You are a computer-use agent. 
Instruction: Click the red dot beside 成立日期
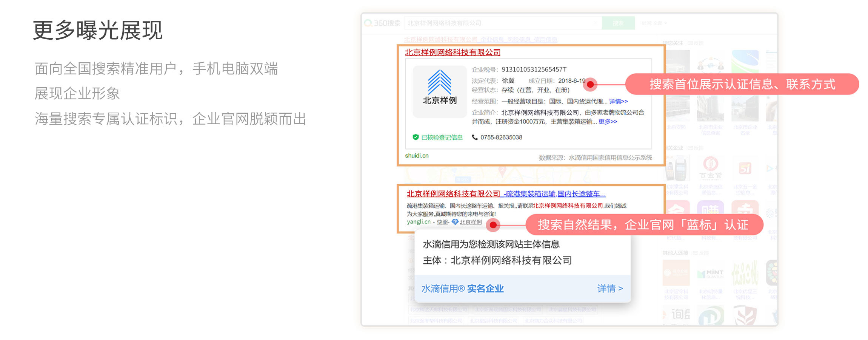pyautogui.click(x=590, y=85)
